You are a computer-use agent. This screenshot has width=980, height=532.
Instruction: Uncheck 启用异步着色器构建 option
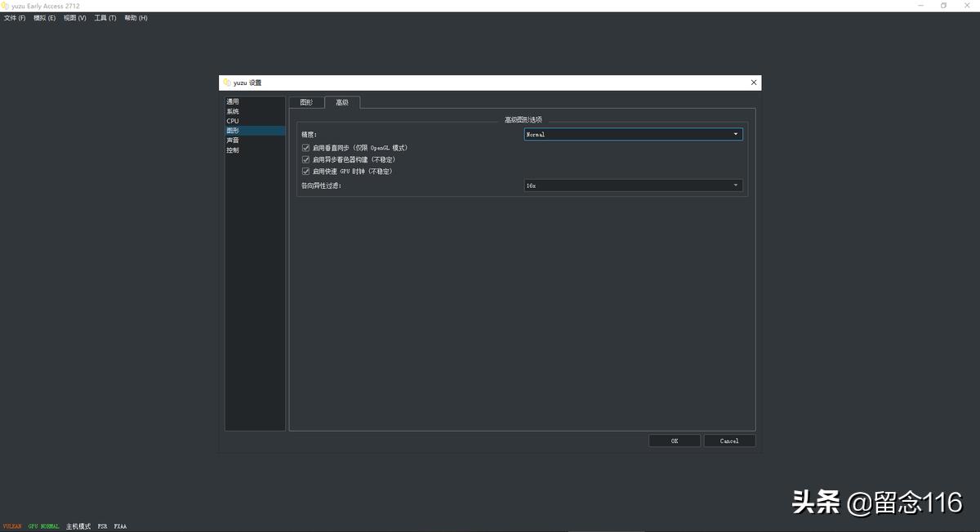pos(306,159)
